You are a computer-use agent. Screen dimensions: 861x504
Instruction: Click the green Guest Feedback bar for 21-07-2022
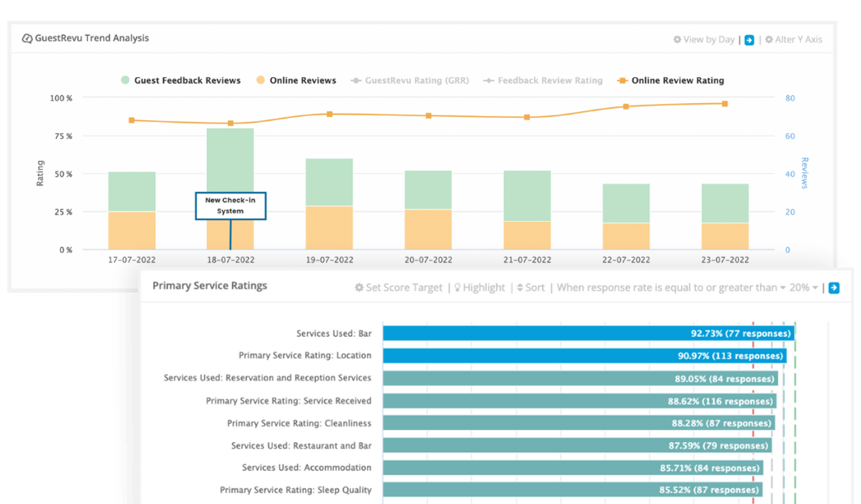pos(527,196)
